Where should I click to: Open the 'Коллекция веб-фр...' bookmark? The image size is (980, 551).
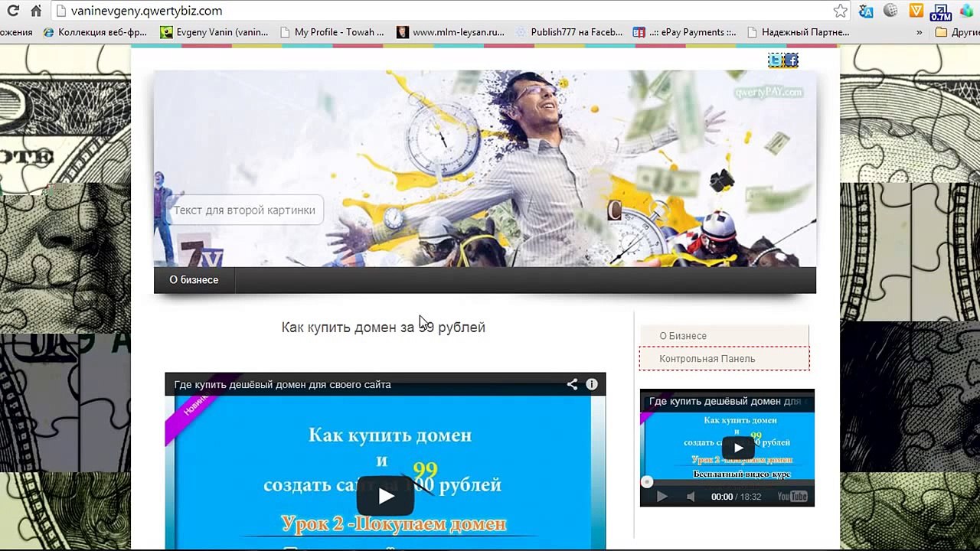(95, 32)
